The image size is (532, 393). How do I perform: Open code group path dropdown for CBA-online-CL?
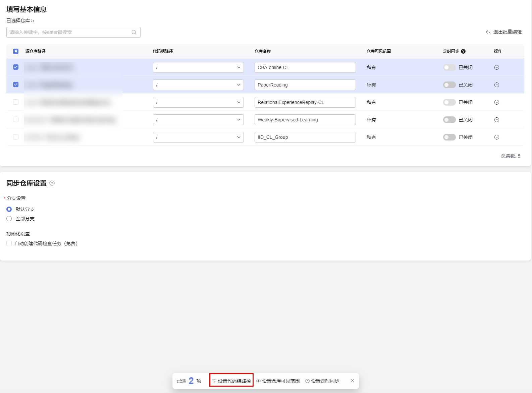pos(198,67)
